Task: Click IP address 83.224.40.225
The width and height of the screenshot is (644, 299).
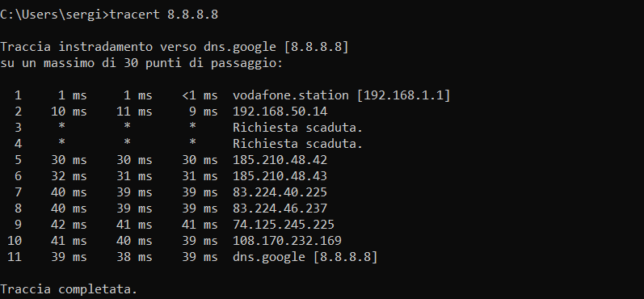Action: [280, 192]
